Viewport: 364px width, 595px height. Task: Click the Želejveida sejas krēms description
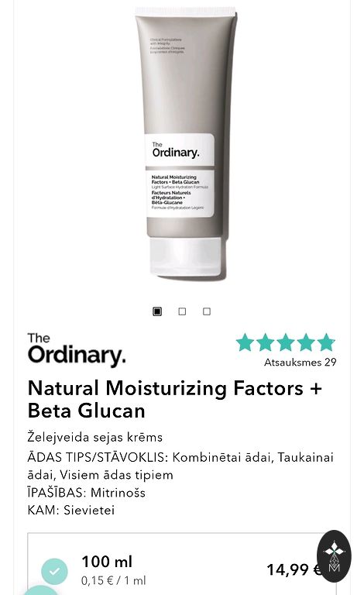(x=95, y=437)
